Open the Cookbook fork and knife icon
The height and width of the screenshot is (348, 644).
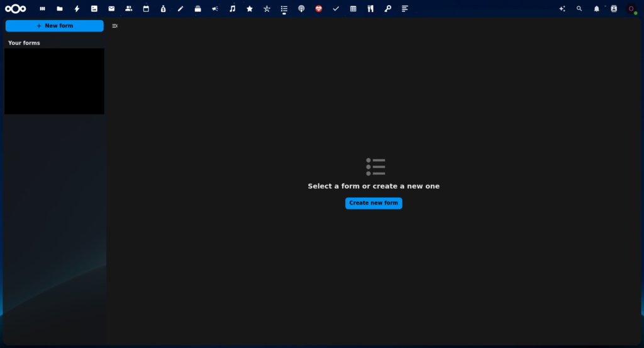click(370, 9)
